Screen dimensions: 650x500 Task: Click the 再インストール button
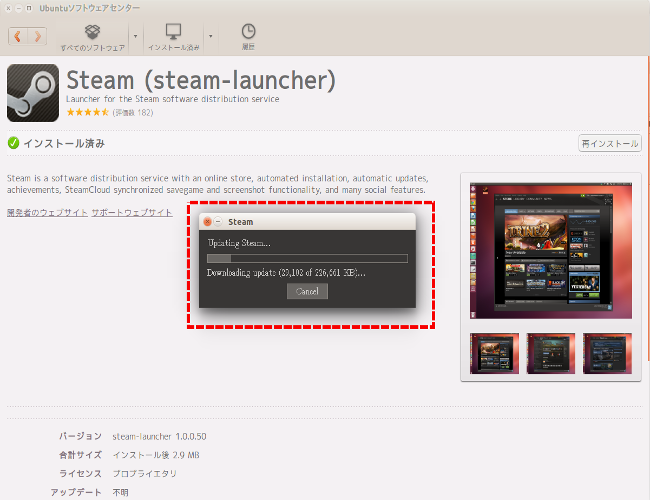[x=609, y=143]
